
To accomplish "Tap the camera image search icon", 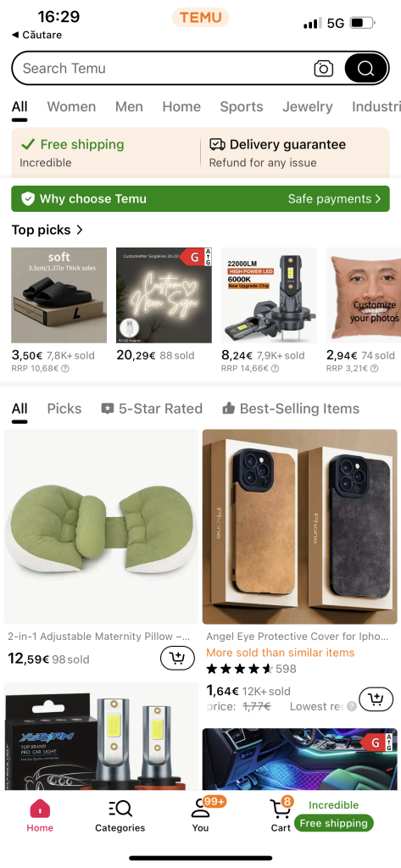I will pos(324,69).
